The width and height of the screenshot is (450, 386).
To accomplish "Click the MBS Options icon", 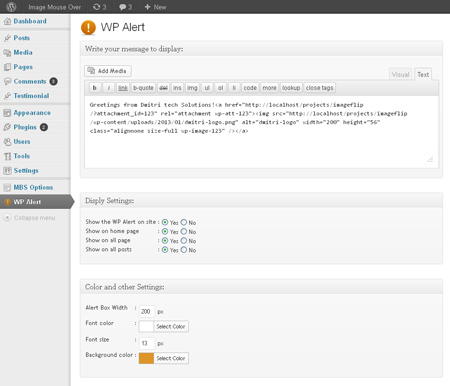I will coord(7,187).
